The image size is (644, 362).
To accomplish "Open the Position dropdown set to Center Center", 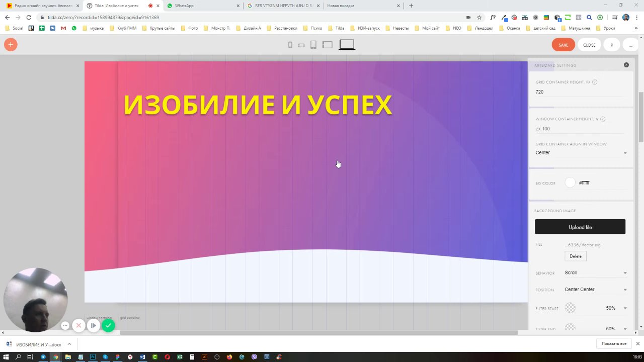I will (596, 290).
